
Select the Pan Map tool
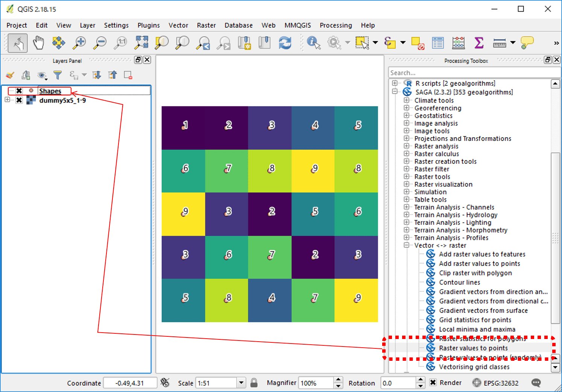click(39, 43)
